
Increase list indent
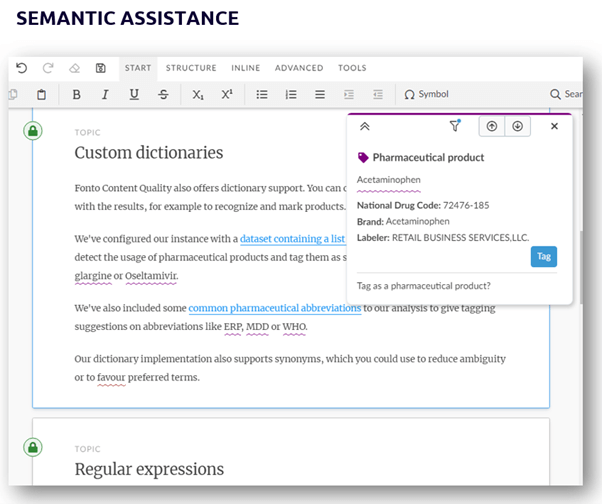tap(349, 94)
